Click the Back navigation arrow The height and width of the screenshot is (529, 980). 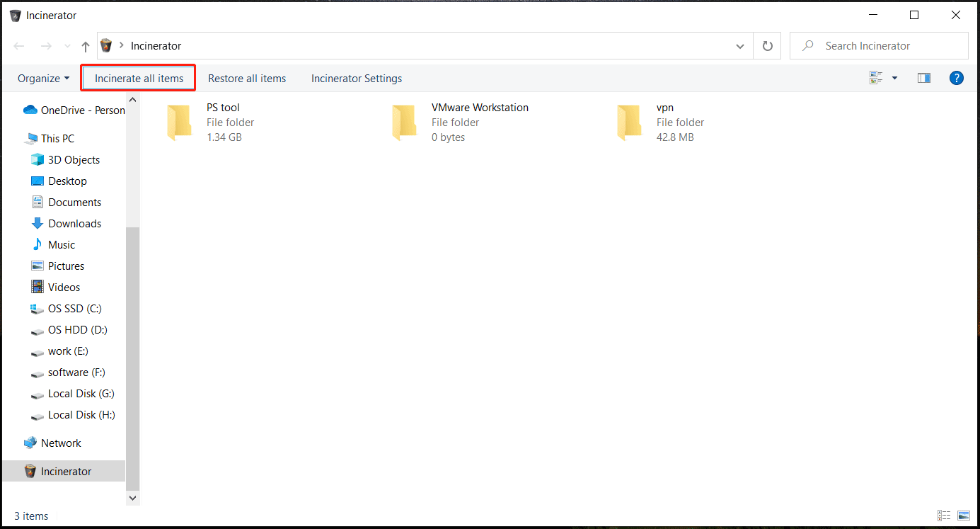point(19,46)
